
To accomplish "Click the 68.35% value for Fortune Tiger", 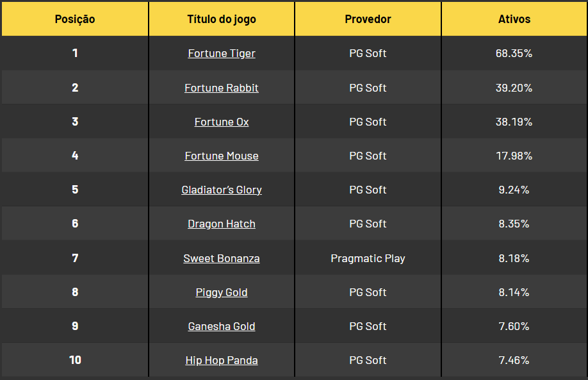I will [514, 53].
